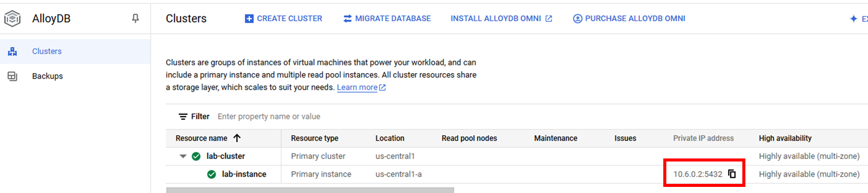This screenshot has width=868, height=193.
Task: Click the Maintenance column header
Action: click(555, 138)
